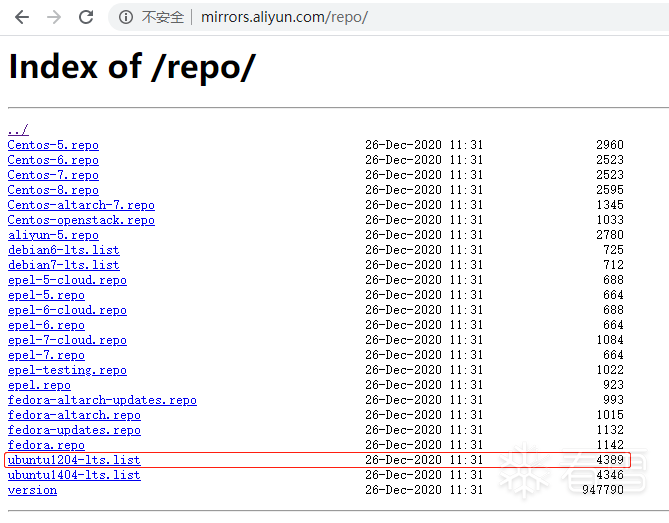
Task: Click the size 993 for fedora-altarch-updates.repo
Action: tap(614, 400)
